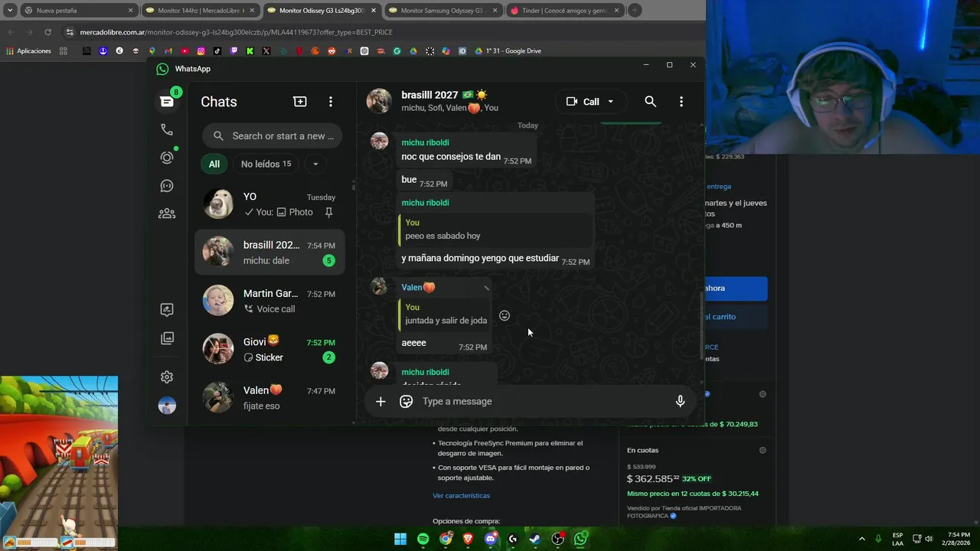Expand the chat filter chips dropdown
Screen dimensions: 980x551
point(315,164)
